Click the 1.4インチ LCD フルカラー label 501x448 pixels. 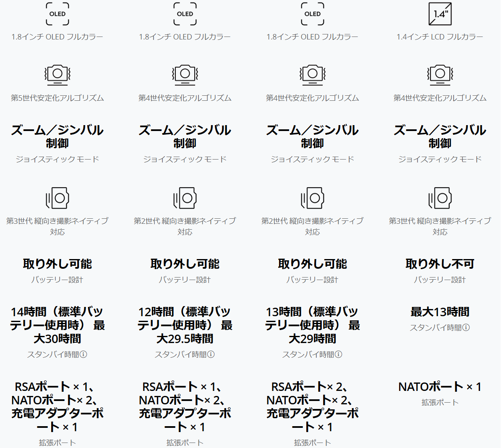pyautogui.click(x=440, y=37)
